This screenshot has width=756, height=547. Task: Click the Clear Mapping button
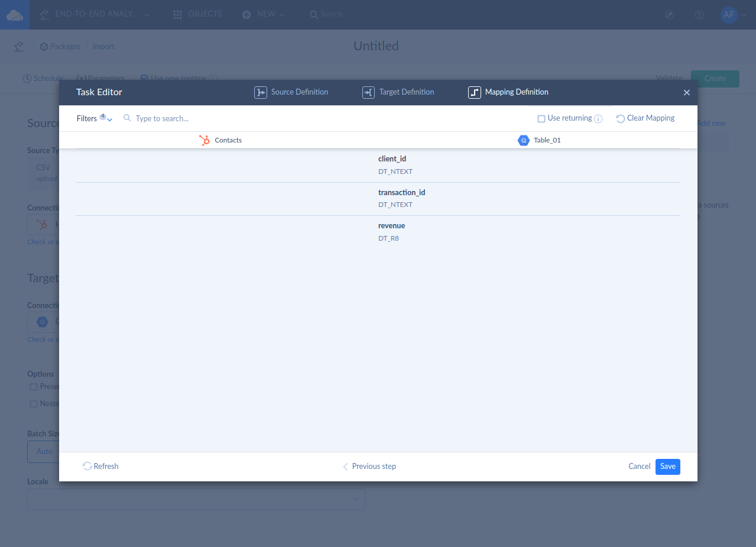coord(645,118)
